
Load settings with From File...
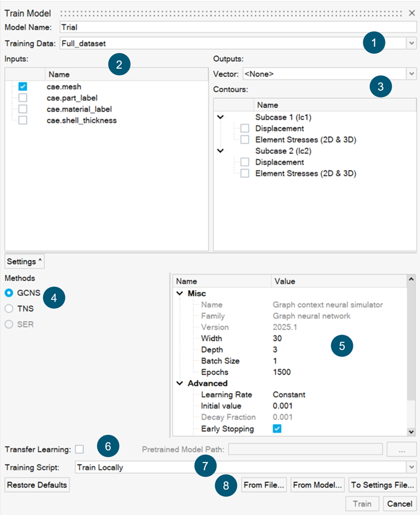click(x=264, y=485)
